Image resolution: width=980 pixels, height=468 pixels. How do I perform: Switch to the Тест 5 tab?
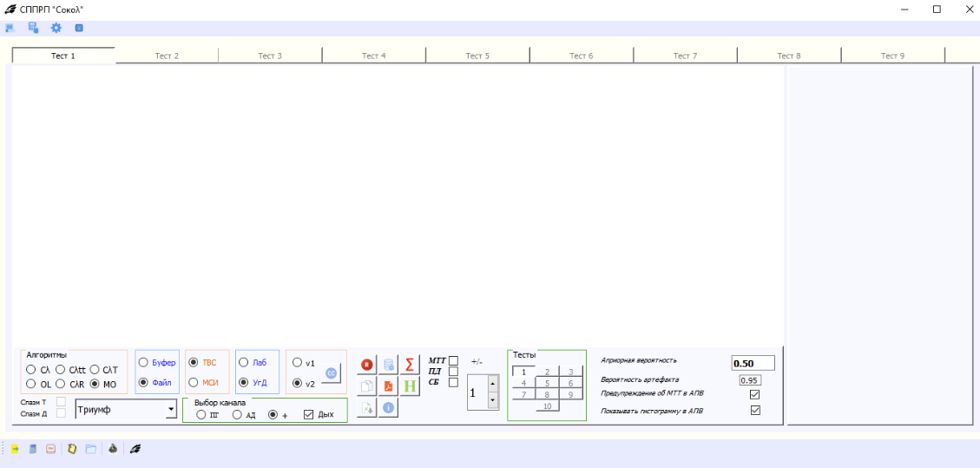pos(477,56)
